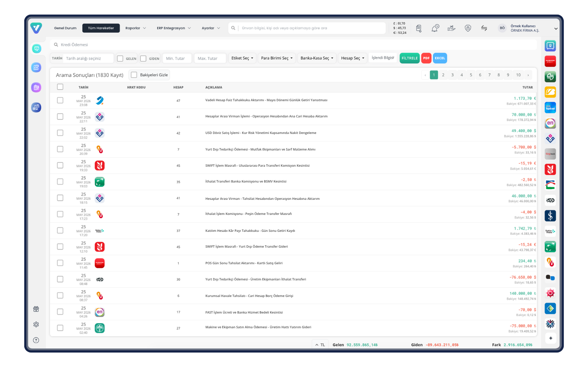Image resolution: width=588 pixels, height=368 pixels.
Task: Expand the Hesap Seç dropdown
Action: (353, 58)
